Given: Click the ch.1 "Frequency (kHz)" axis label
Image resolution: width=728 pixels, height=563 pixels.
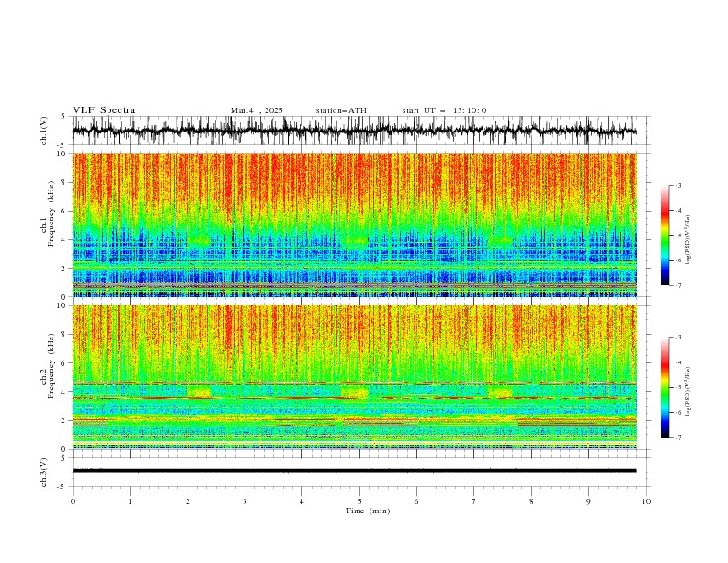Looking at the screenshot, I should [x=51, y=213].
